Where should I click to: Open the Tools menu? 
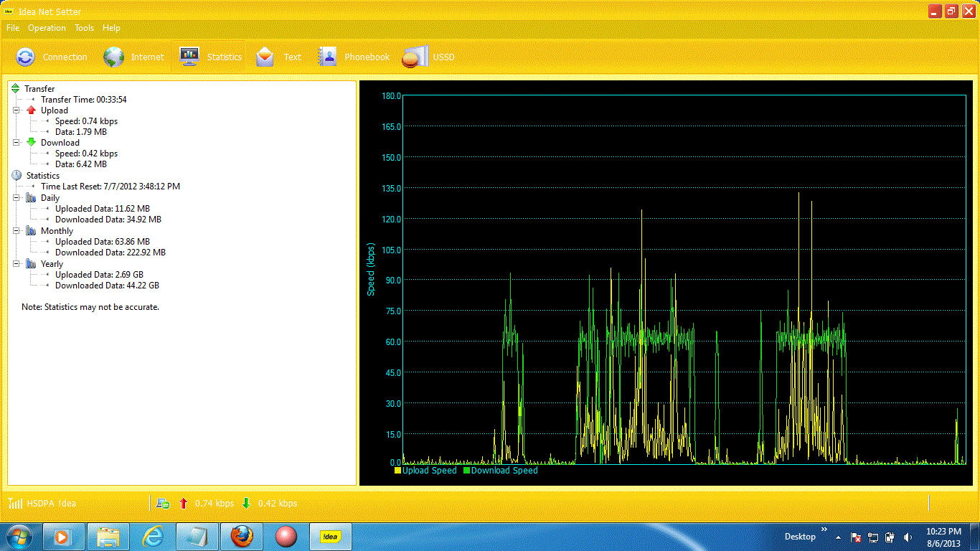coord(85,28)
